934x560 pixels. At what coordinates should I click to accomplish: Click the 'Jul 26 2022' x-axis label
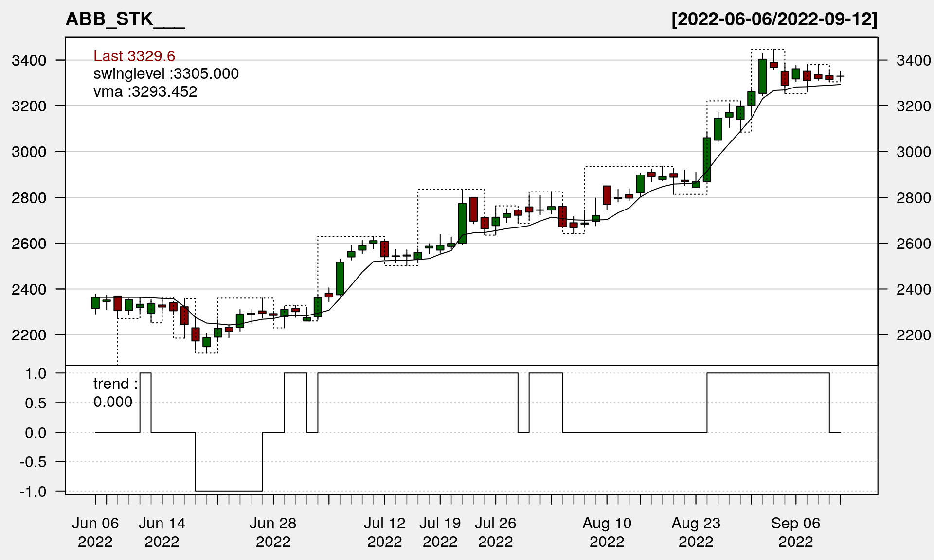[x=495, y=532]
